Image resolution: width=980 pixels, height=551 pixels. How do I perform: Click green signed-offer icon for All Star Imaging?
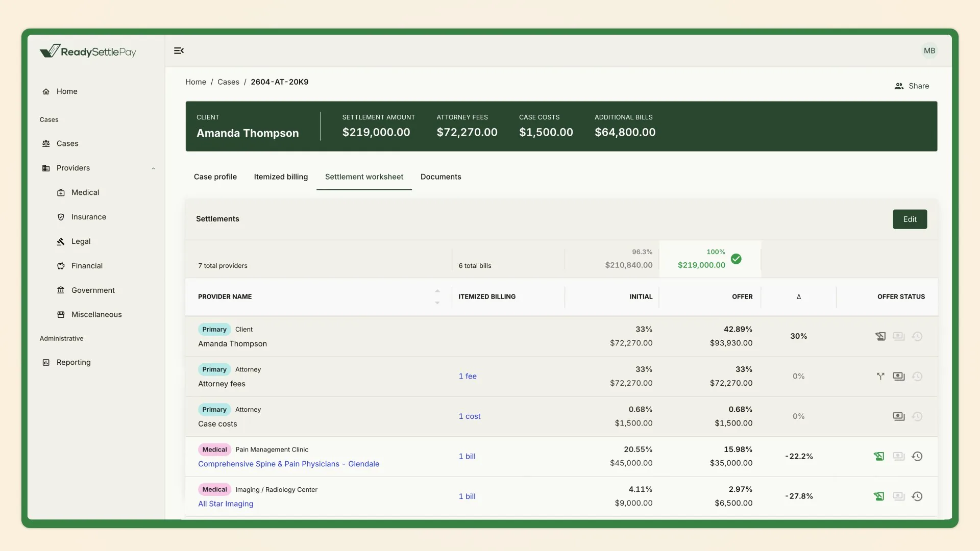tap(879, 496)
